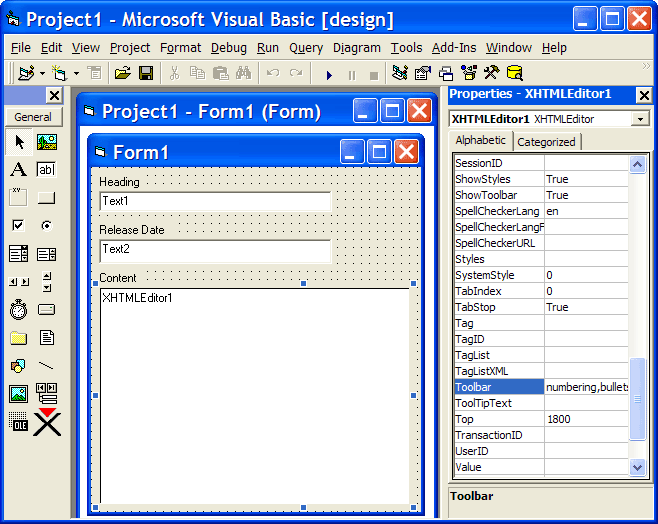This screenshot has height=524, width=658.
Task: Select the XHTMLEditor1 control on form
Action: (x=254, y=396)
